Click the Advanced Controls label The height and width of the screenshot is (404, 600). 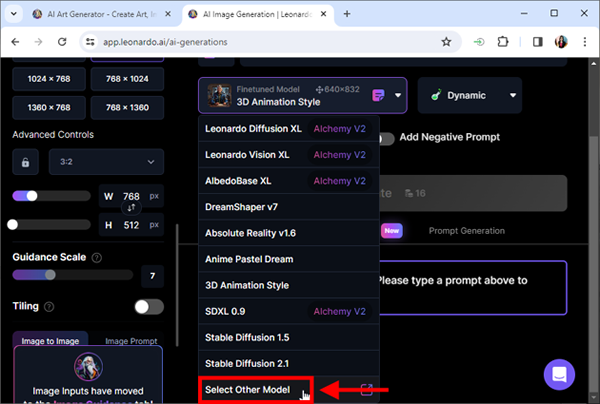[x=53, y=135]
